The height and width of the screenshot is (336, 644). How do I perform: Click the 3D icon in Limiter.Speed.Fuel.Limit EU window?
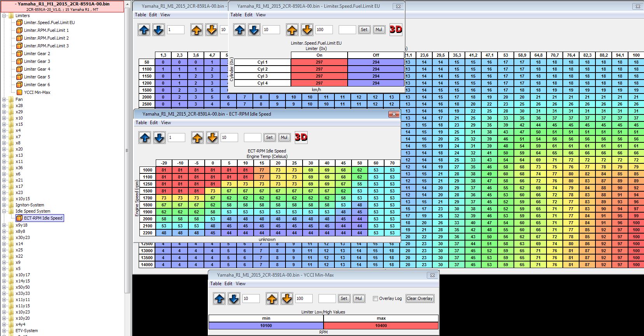pyautogui.click(x=396, y=29)
